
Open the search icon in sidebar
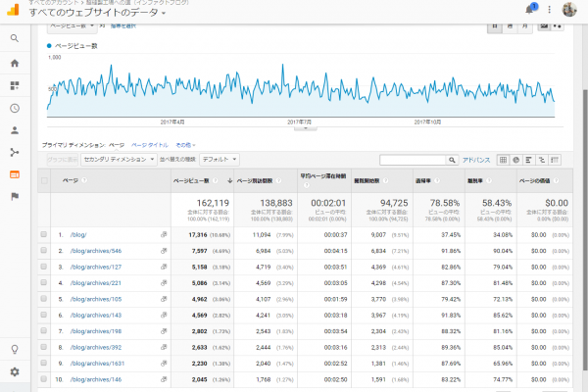coord(15,38)
